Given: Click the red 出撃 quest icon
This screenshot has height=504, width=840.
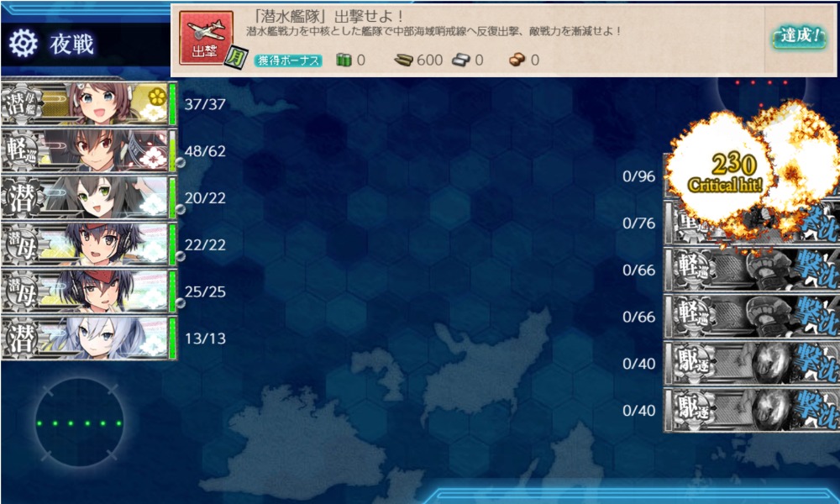Looking at the screenshot, I should point(206,38).
